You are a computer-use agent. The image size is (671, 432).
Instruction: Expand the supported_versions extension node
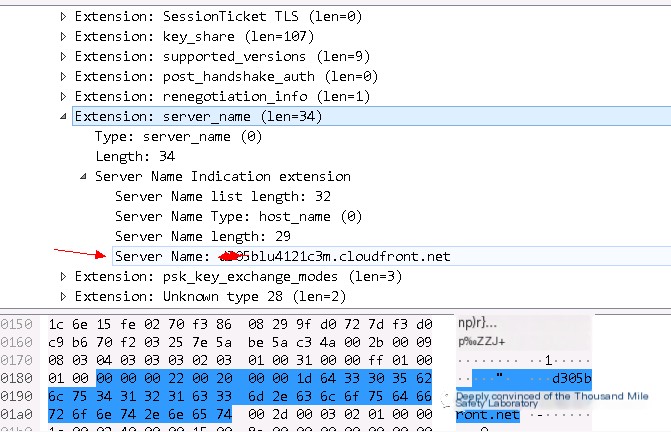click(x=63, y=56)
